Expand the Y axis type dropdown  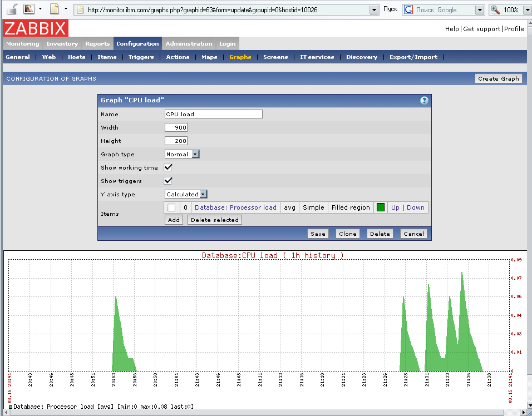click(x=186, y=194)
